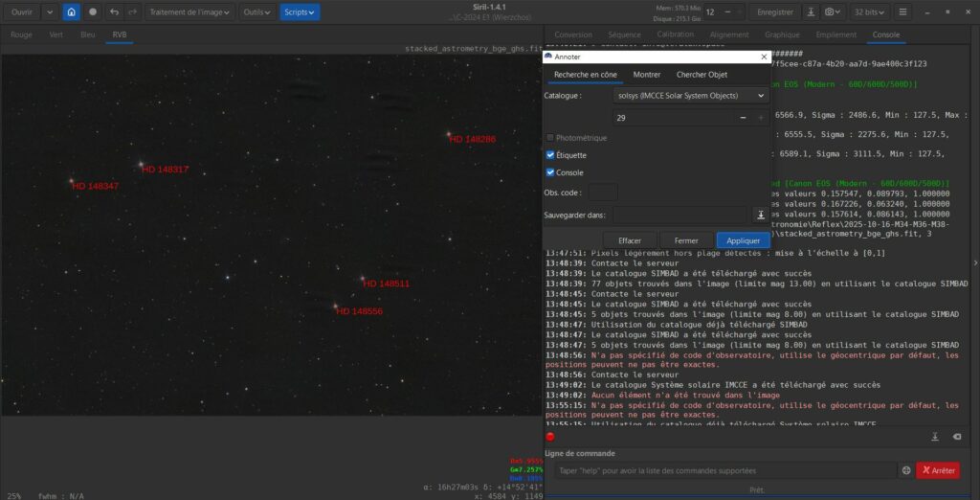Toggle the Photométrique checkbox

[550, 138]
